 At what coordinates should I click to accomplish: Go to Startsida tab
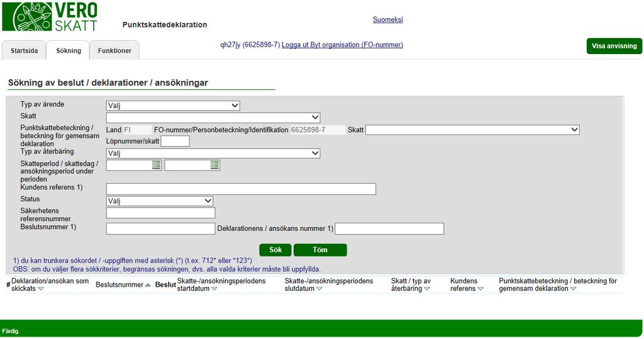25,50
